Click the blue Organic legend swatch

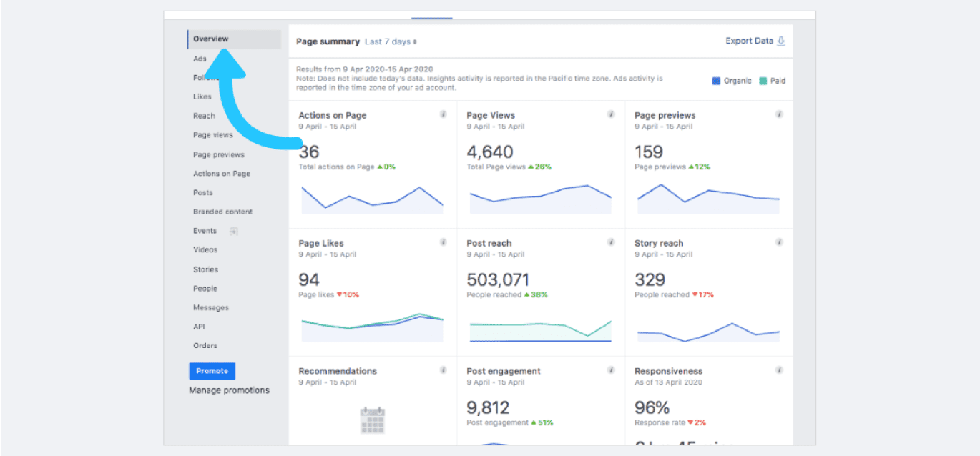point(716,81)
